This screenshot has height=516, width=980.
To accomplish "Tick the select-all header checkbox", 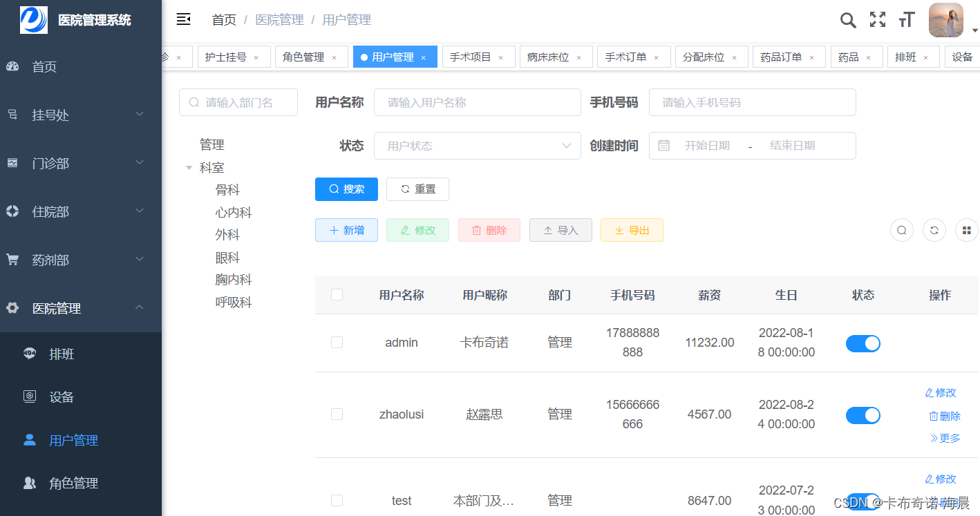I will [x=337, y=295].
